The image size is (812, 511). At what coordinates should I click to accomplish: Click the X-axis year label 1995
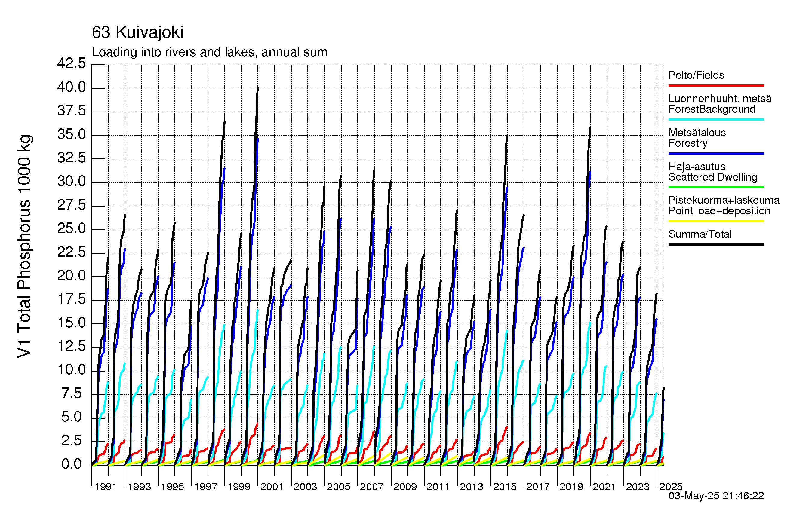point(172,487)
